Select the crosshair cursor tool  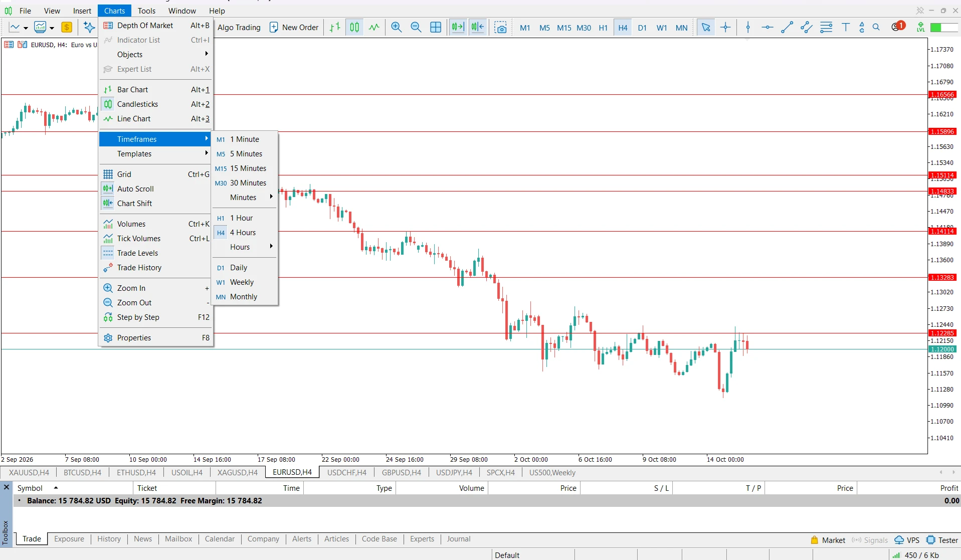(725, 28)
